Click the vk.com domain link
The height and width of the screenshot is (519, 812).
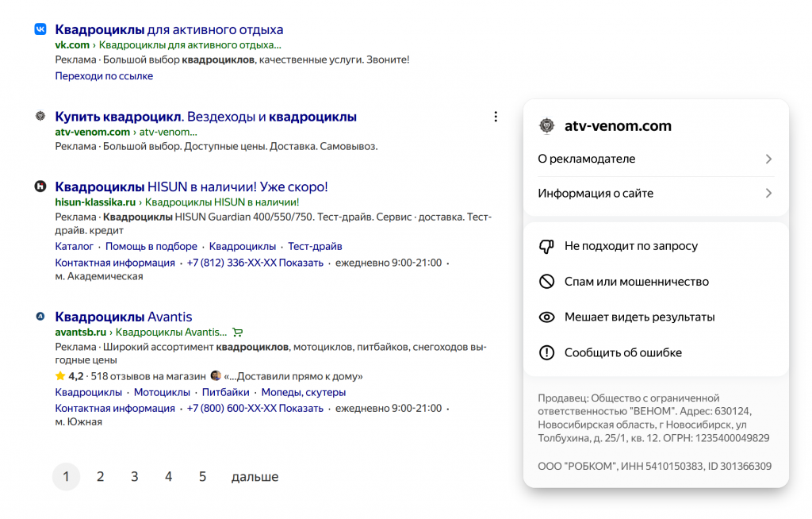pos(72,45)
